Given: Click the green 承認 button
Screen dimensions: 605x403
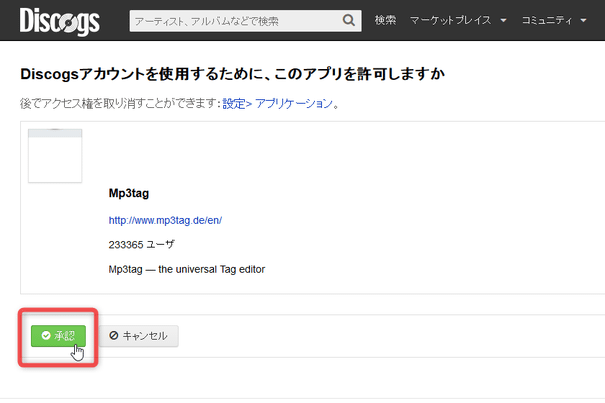Looking at the screenshot, I should (58, 336).
